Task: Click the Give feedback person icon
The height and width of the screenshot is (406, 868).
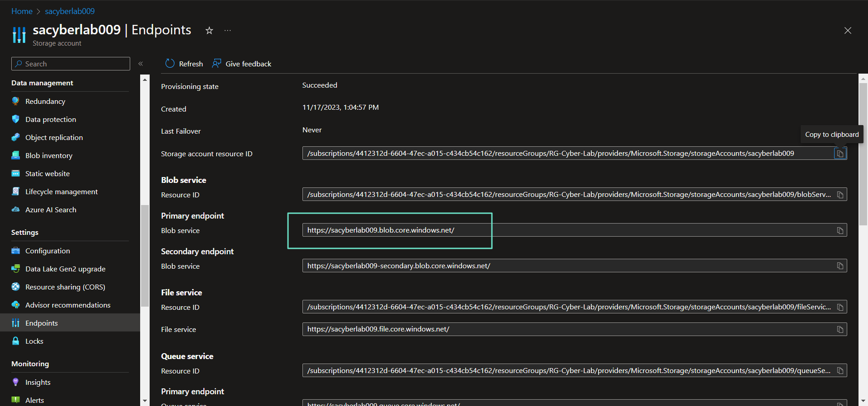Action: point(217,64)
